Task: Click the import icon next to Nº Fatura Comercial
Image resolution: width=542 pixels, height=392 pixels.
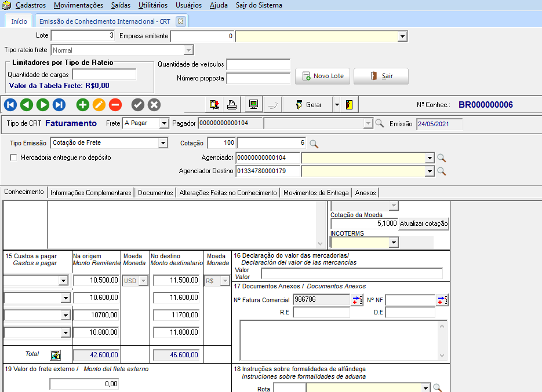Action: tap(358, 300)
